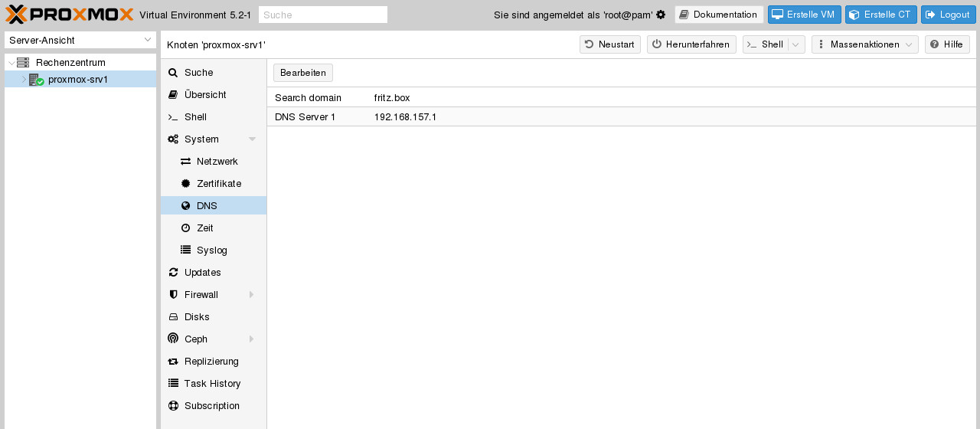Image resolution: width=980 pixels, height=429 pixels.
Task: Open the Disks panel
Action: (x=197, y=317)
